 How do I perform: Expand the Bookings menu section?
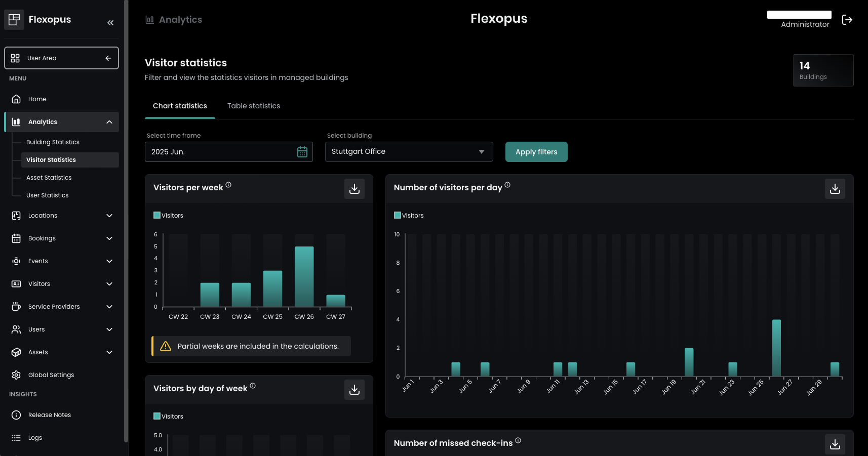pos(62,238)
